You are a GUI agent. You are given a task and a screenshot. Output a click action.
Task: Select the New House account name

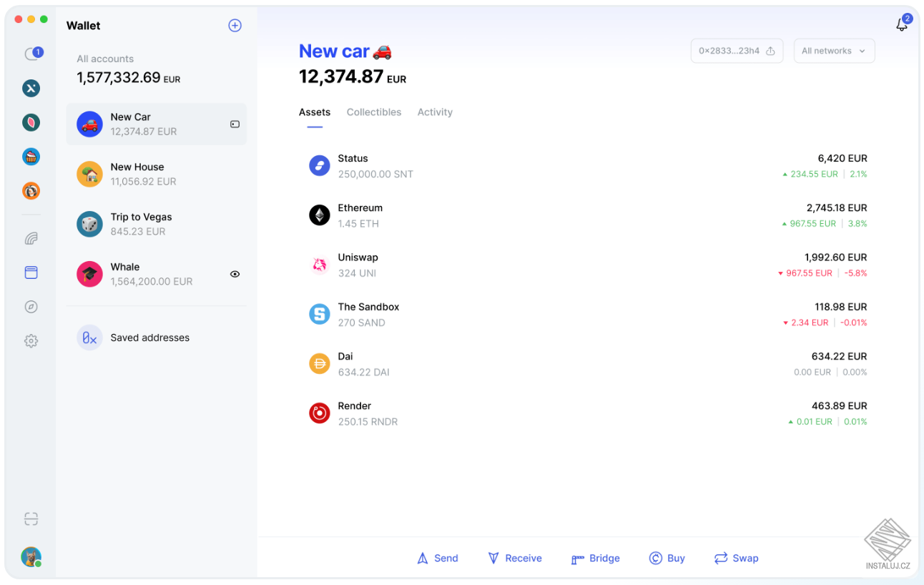pos(137,167)
